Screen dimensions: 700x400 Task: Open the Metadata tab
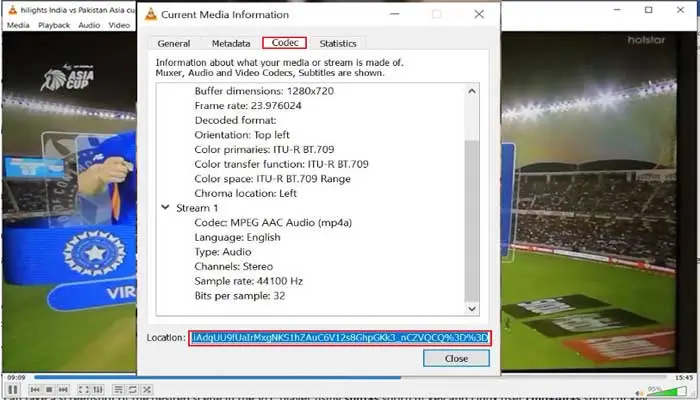click(x=230, y=44)
